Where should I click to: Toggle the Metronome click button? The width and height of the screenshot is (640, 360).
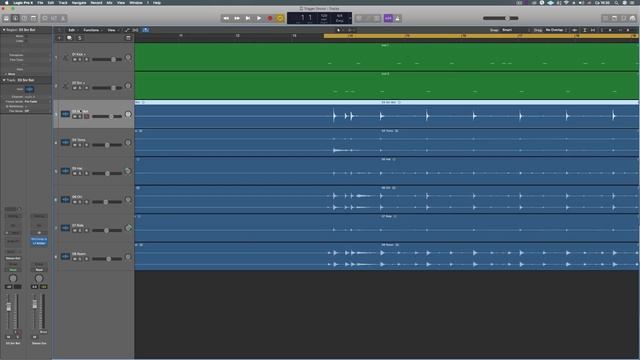click(398, 18)
